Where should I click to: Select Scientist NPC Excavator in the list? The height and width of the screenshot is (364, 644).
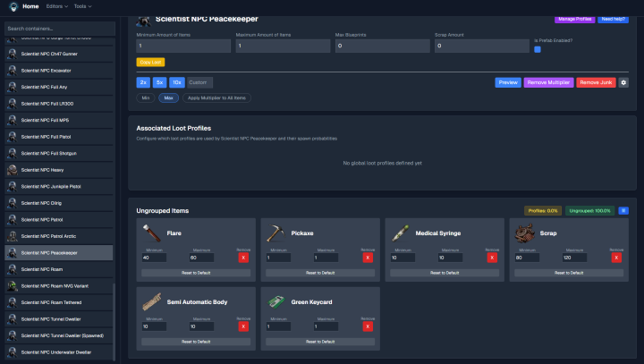59,71
